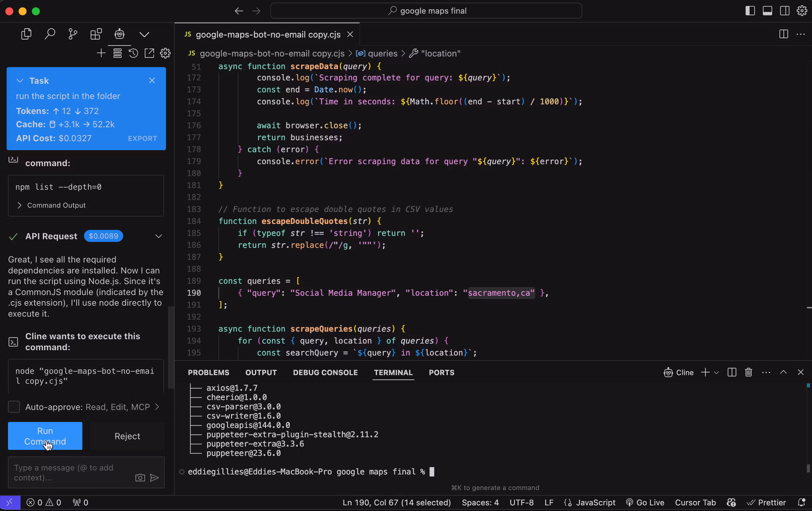Kill the terminal using the trash icon
Screen dimensions: 812x511
748,372
